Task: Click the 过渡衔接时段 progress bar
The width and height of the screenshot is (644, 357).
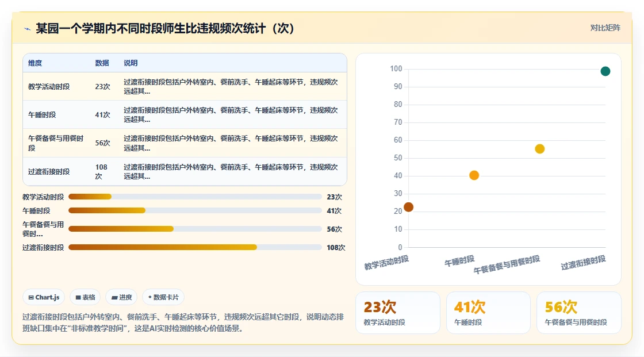Action: pos(195,247)
